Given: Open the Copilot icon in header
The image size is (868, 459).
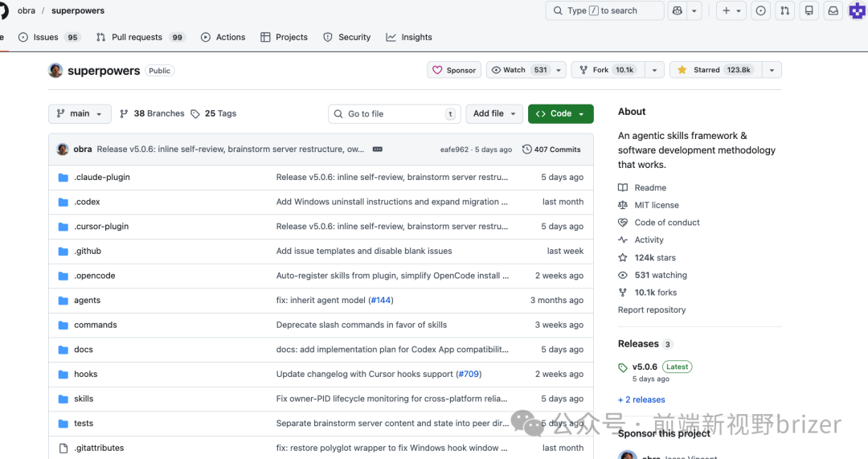Looking at the screenshot, I should pyautogui.click(x=677, y=10).
